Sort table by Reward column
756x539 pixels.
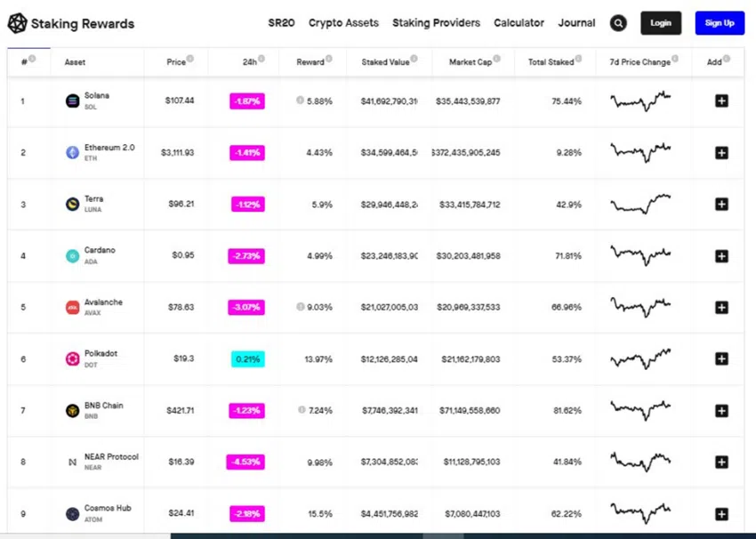click(310, 62)
